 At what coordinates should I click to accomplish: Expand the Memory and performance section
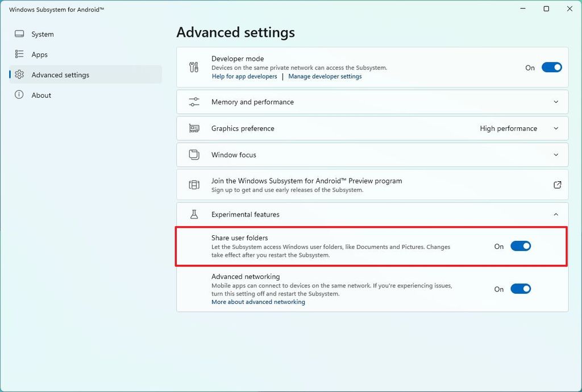tap(556, 102)
